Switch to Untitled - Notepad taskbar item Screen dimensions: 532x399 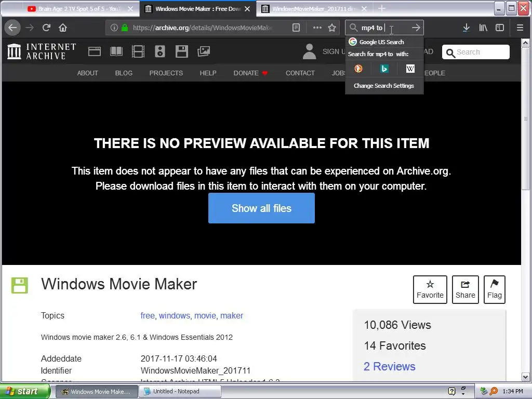[180, 391]
